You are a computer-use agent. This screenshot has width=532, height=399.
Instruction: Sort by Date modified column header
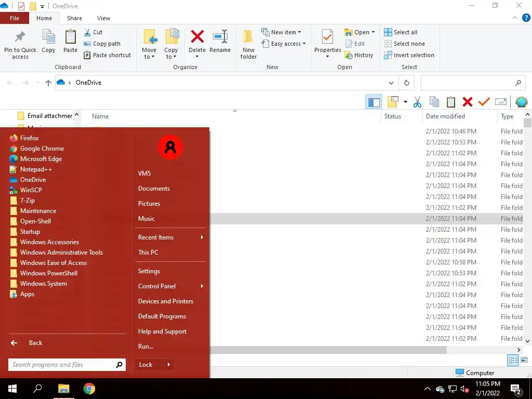tap(445, 116)
